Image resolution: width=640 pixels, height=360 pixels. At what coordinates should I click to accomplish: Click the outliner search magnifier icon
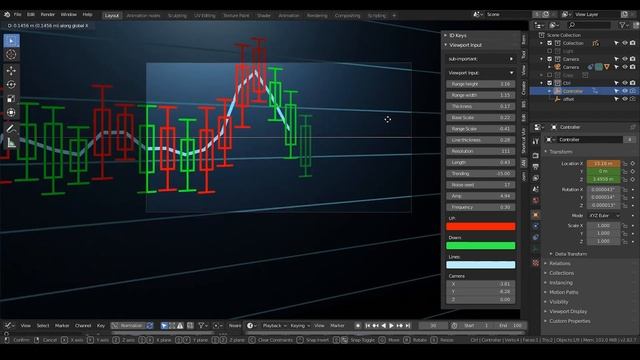(572, 25)
